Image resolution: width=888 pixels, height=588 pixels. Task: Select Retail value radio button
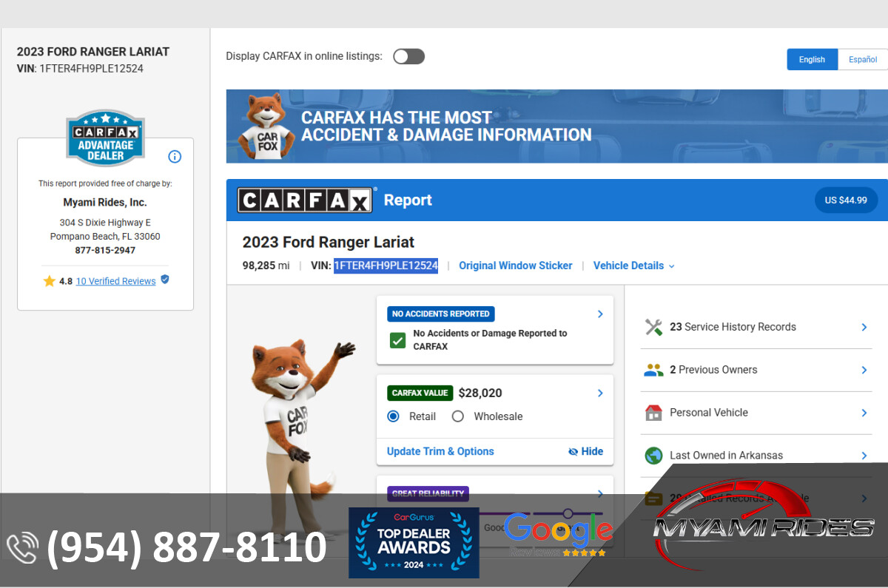(x=394, y=416)
